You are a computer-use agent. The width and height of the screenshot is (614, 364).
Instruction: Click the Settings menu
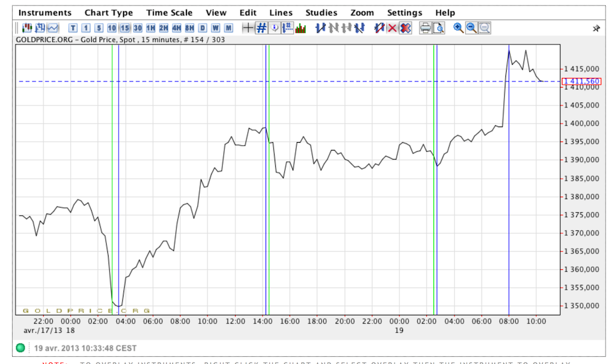coord(404,13)
